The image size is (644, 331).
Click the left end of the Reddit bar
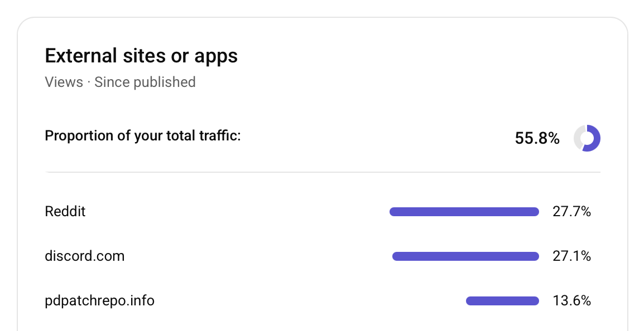click(x=393, y=212)
